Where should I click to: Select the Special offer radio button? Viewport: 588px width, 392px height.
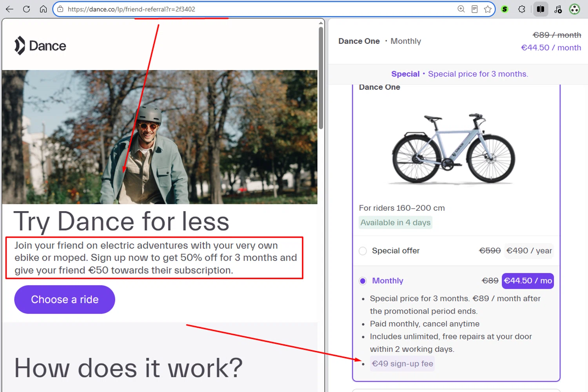coord(363,251)
